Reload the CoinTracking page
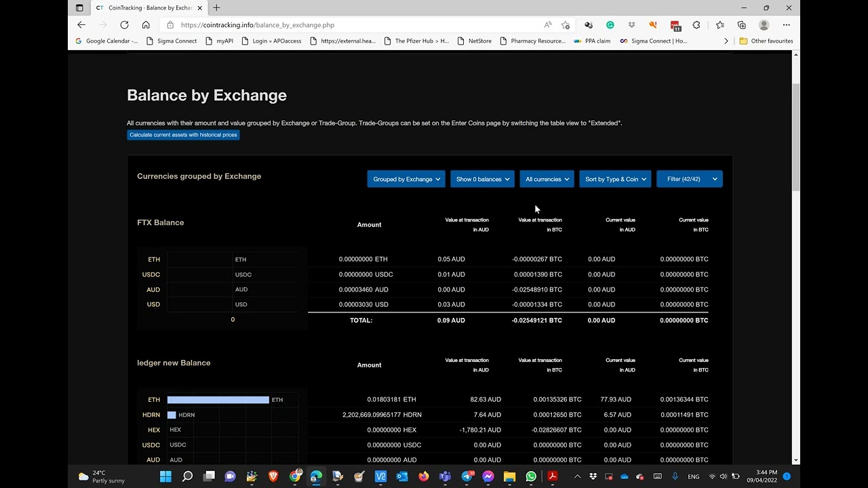The height and width of the screenshot is (488, 868). 124,25
